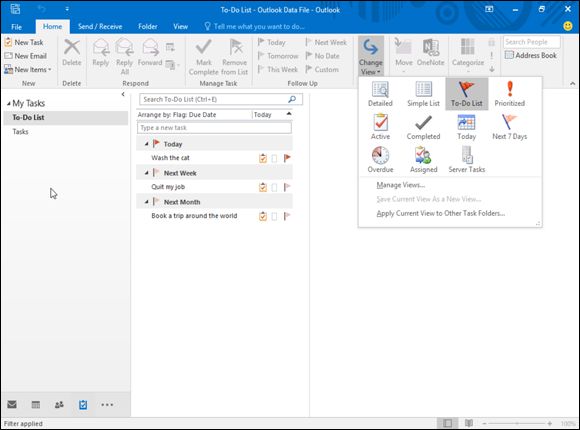This screenshot has width=580, height=430.
Task: Mark category box on Book a trip task
Action: tap(274, 216)
